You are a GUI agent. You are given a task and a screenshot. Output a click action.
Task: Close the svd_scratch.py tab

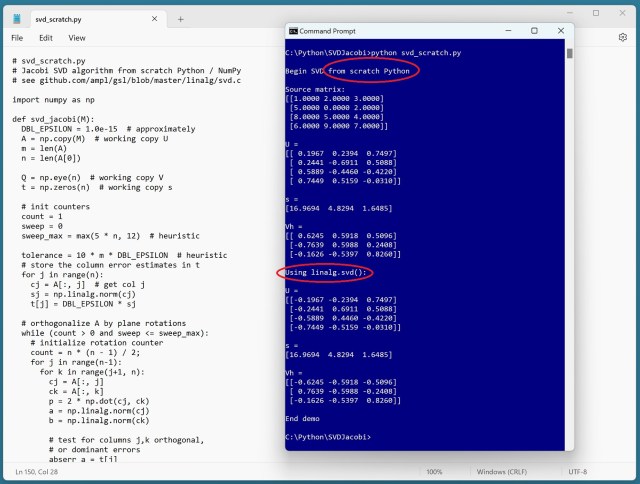(x=153, y=19)
